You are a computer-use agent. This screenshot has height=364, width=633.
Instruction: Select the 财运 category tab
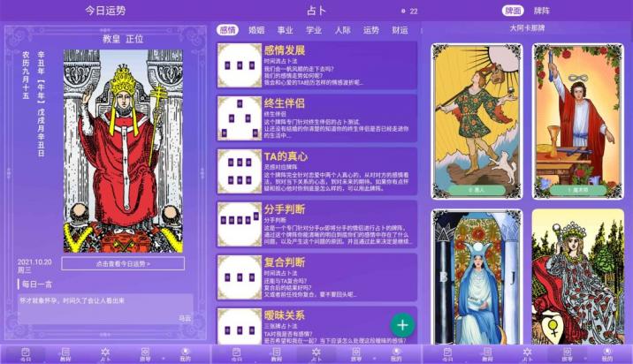point(400,30)
